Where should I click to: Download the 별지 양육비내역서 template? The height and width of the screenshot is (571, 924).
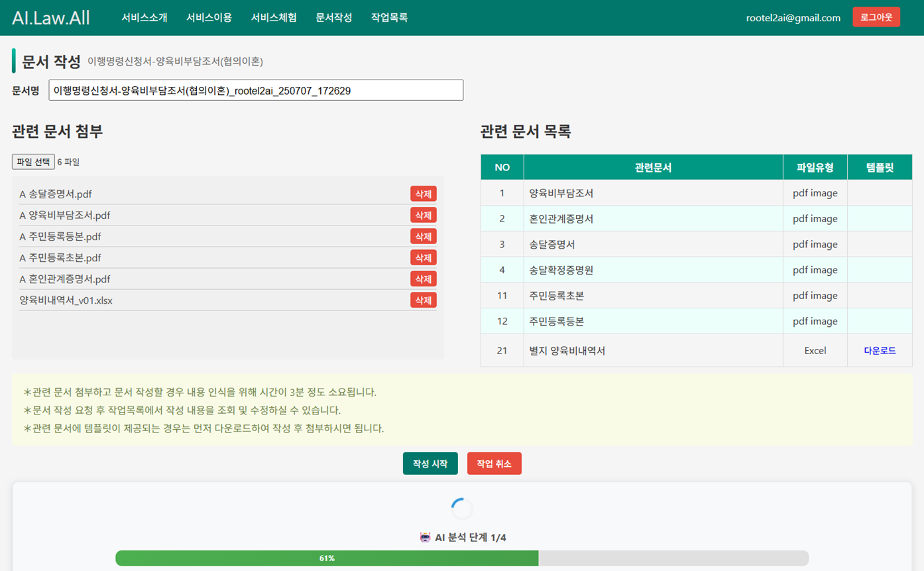click(x=880, y=350)
